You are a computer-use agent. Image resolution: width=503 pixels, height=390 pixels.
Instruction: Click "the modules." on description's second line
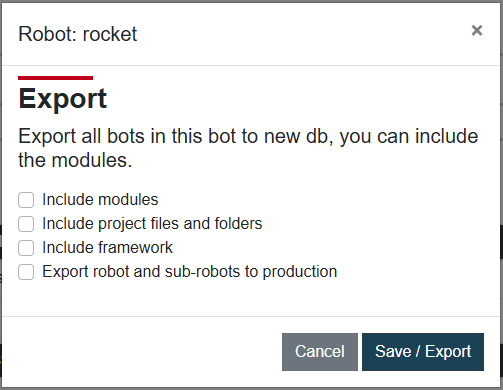pos(75,160)
